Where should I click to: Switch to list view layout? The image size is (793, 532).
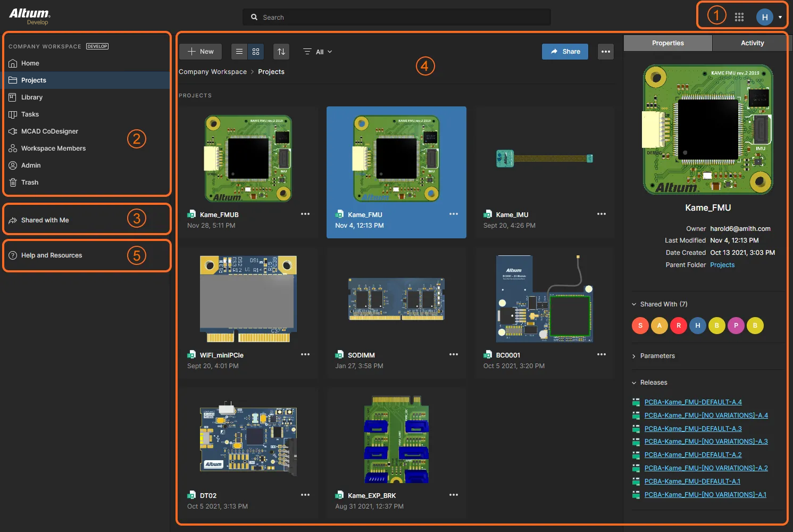239,52
